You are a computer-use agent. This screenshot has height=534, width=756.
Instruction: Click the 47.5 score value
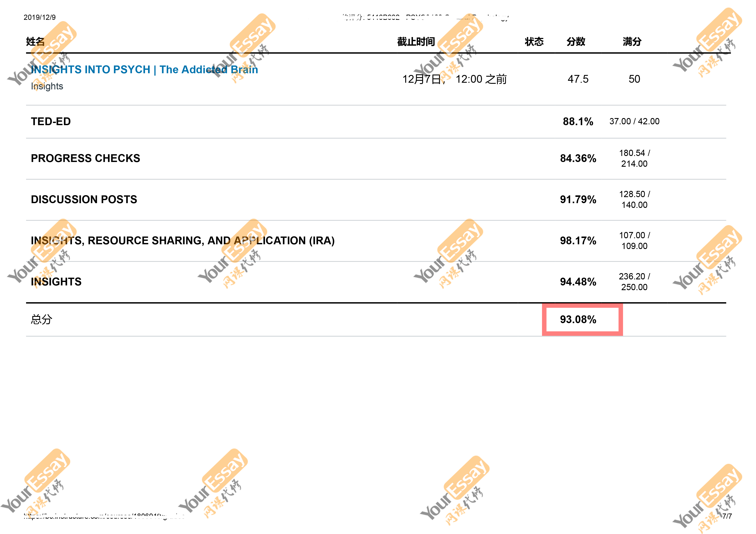[x=578, y=79]
